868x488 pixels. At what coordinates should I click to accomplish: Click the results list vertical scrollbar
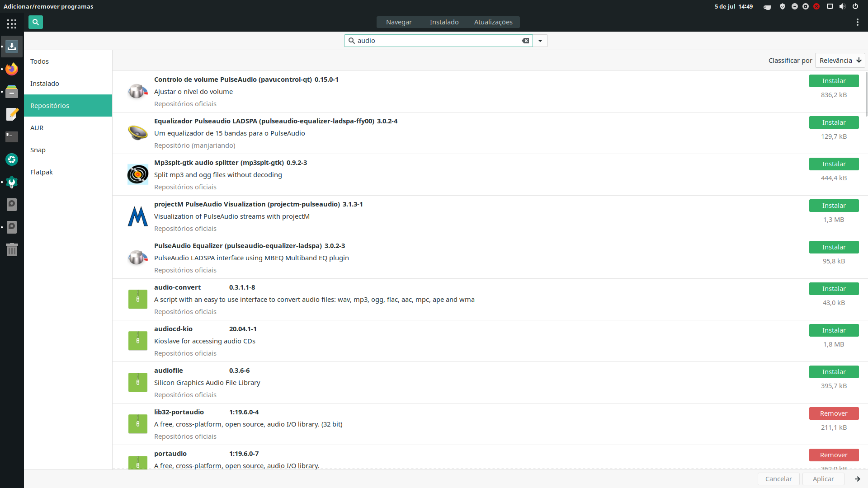[x=866, y=94]
